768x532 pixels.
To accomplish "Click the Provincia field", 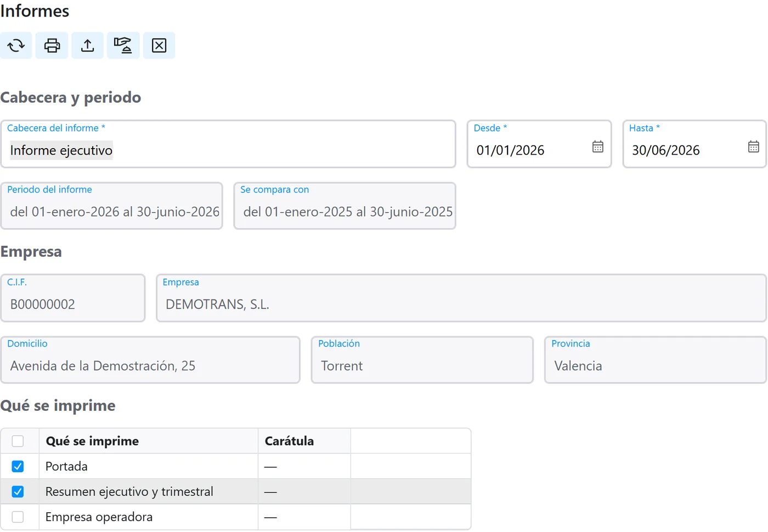I will pos(656,360).
